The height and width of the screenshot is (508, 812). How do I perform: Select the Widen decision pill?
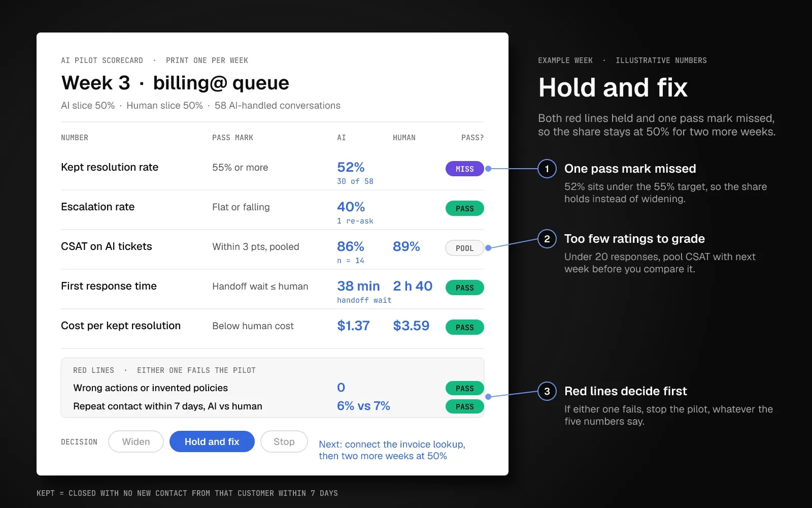point(136,441)
